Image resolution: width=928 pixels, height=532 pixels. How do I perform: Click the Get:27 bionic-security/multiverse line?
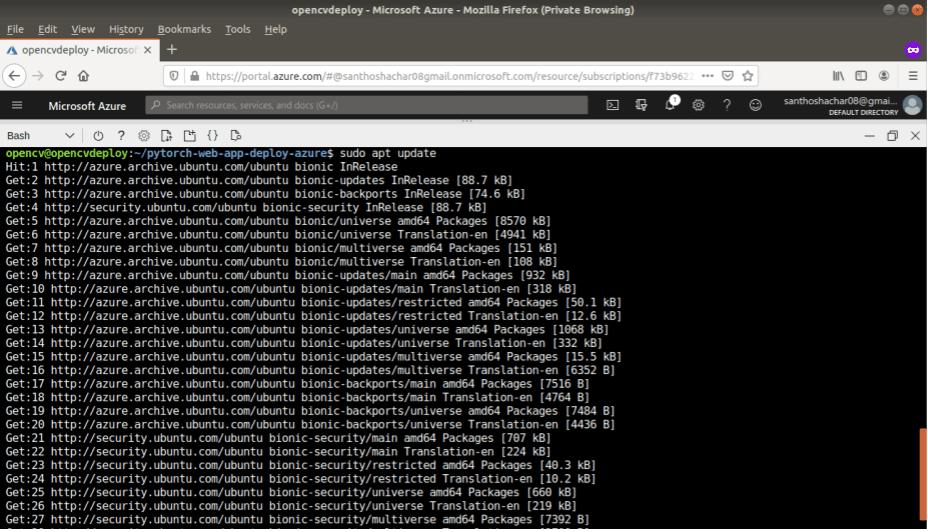(297, 520)
